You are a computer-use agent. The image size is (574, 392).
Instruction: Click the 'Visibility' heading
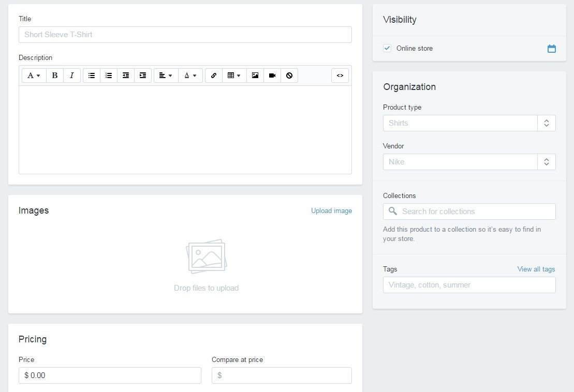(x=400, y=20)
